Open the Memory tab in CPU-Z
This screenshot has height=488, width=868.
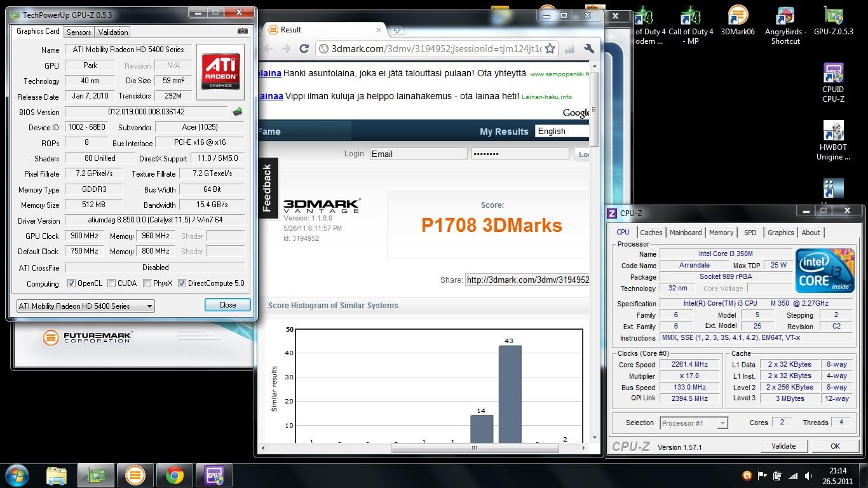pos(721,233)
